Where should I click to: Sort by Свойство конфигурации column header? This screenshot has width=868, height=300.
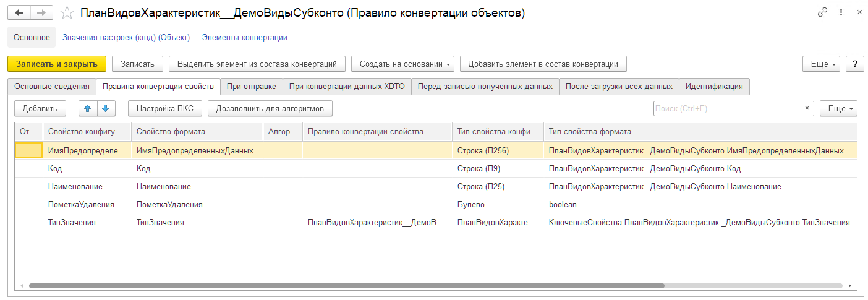87,132
